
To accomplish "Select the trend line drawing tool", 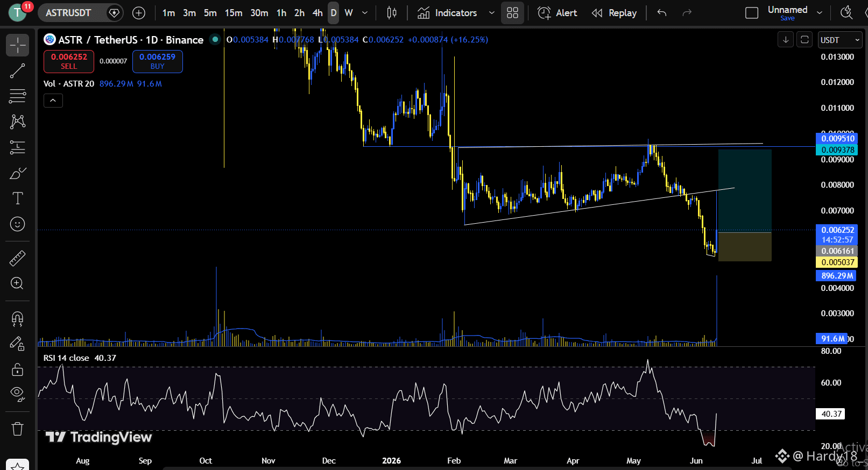I will pyautogui.click(x=17, y=71).
